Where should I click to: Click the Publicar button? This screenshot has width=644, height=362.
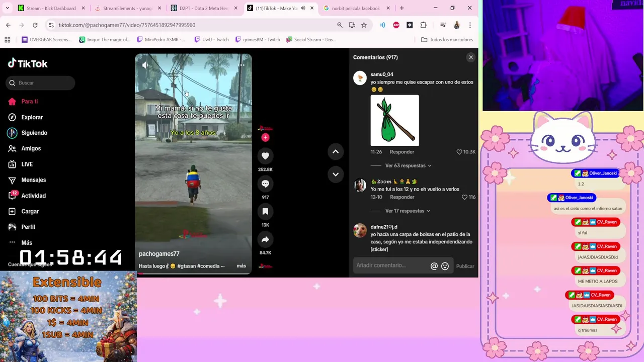(465, 266)
